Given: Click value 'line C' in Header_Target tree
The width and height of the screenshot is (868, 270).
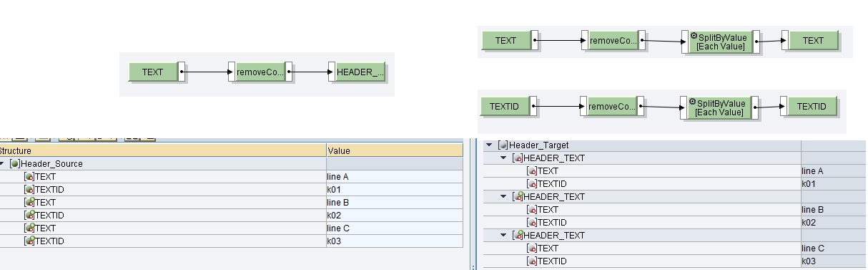Looking at the screenshot, I should point(813,249).
